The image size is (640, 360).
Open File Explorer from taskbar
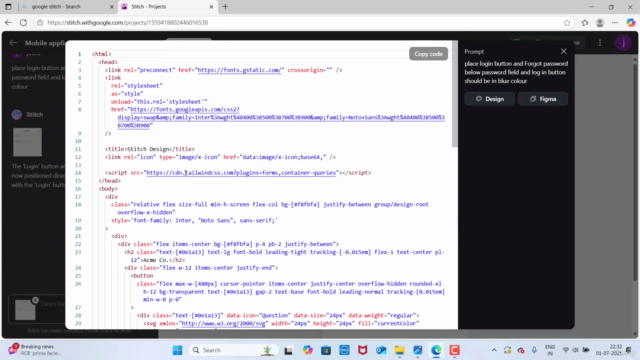click(x=399, y=350)
